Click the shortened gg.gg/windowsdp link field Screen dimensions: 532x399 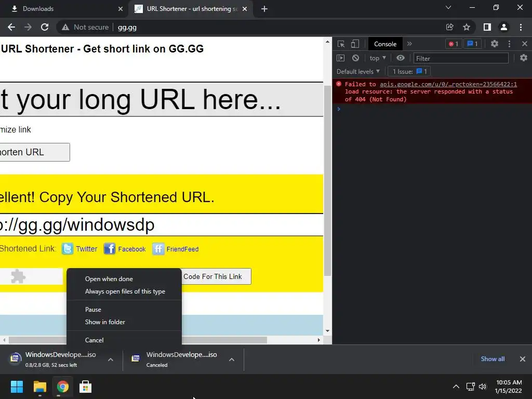[162, 224]
